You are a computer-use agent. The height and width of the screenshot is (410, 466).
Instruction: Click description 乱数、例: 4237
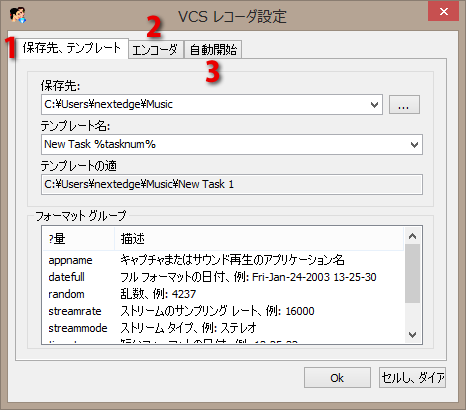[x=158, y=294]
